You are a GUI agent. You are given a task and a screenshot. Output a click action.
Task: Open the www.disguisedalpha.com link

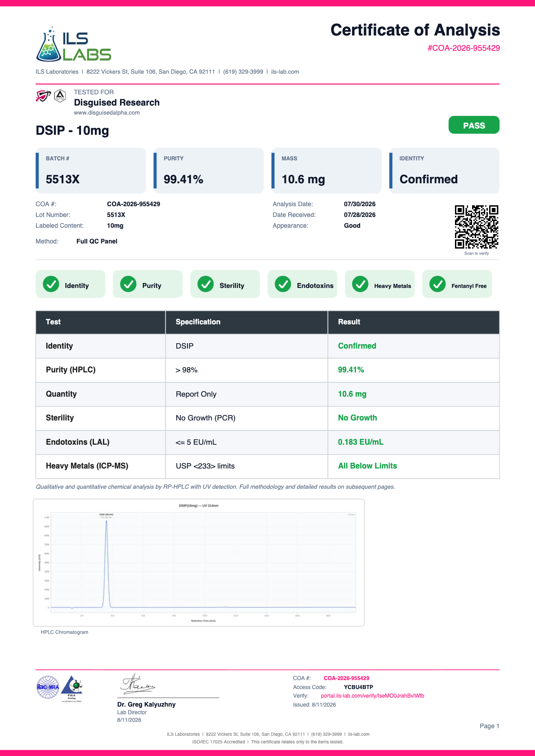pyautogui.click(x=107, y=113)
